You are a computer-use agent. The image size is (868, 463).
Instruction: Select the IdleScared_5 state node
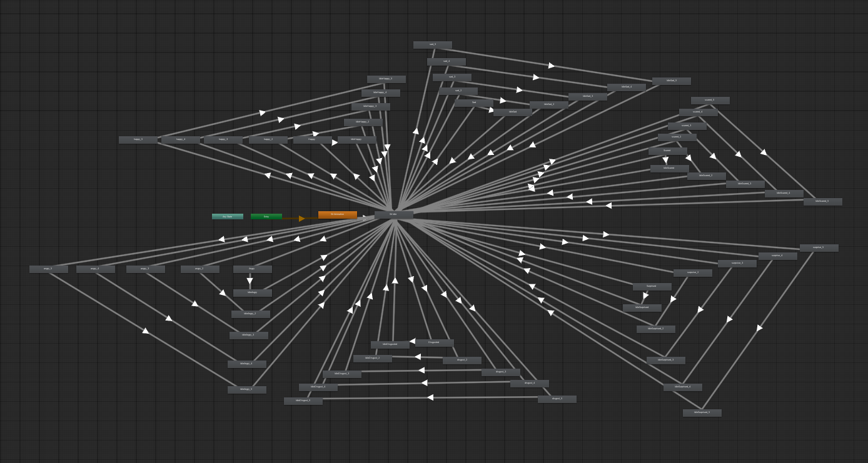823,202
